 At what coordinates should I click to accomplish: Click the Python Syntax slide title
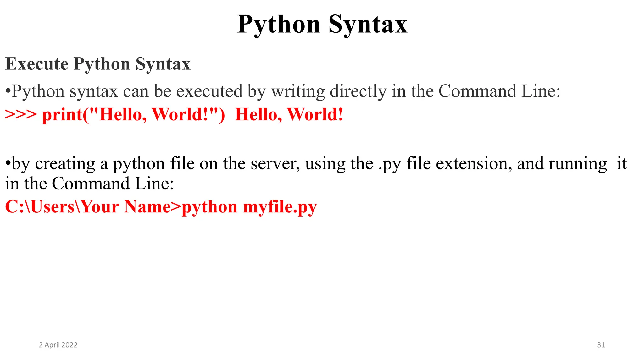322,25
